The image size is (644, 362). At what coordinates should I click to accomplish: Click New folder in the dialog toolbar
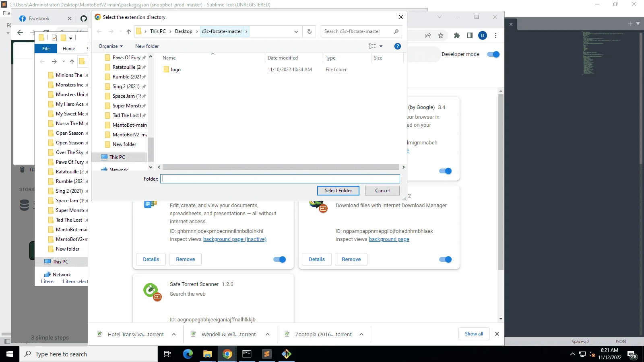(147, 46)
